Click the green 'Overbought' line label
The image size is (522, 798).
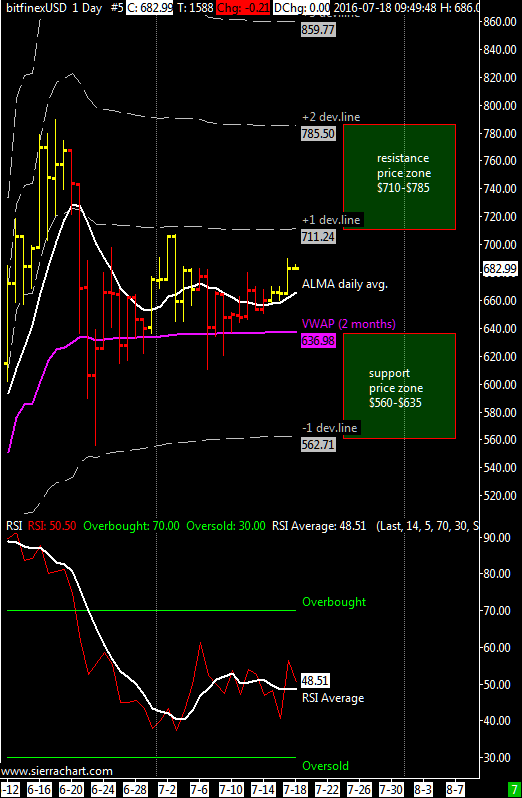[x=334, y=602]
